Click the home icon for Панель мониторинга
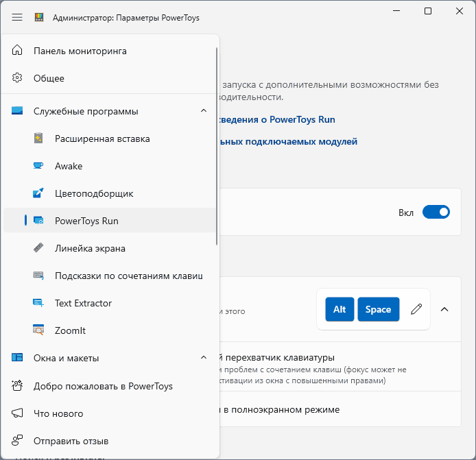Image resolution: width=476 pixels, height=460 pixels. pos(17,50)
